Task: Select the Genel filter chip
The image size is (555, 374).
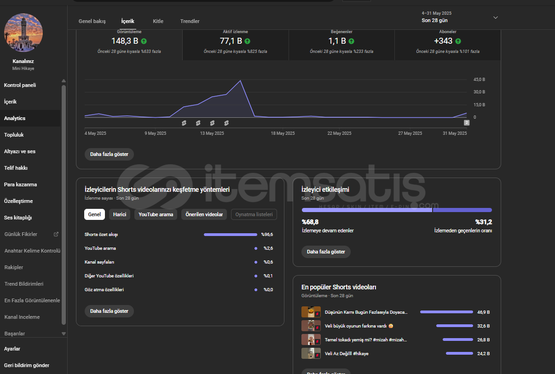Action: (x=95, y=214)
